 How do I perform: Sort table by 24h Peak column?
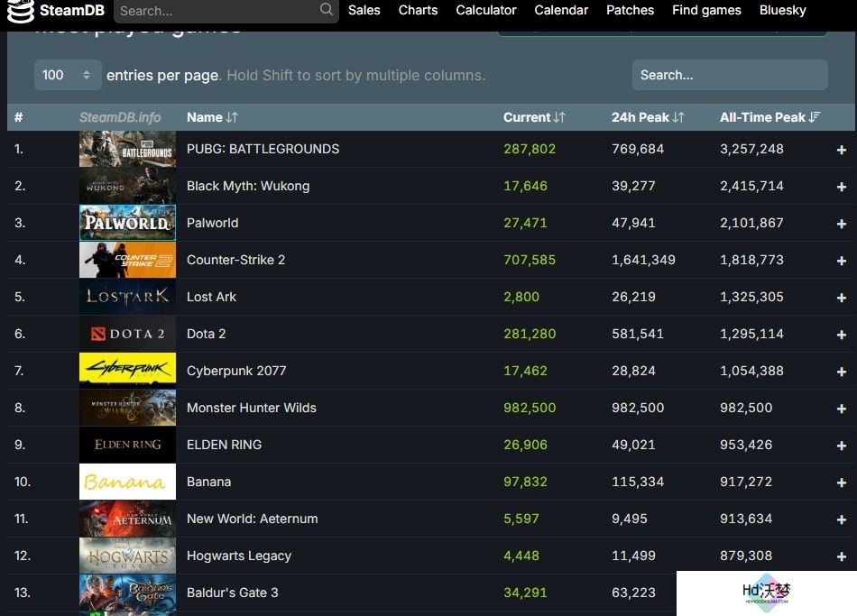point(648,117)
